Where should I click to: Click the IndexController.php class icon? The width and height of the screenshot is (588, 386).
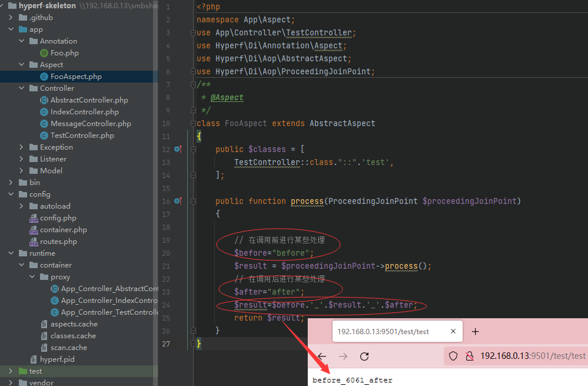(x=44, y=112)
